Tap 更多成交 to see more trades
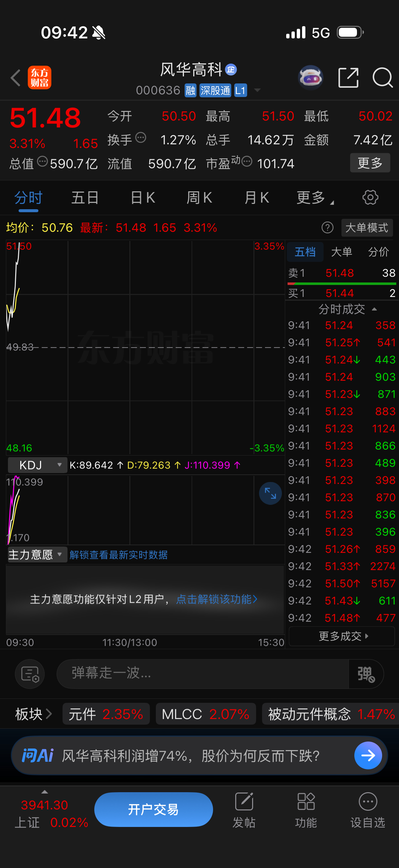The image size is (399, 868). [342, 636]
